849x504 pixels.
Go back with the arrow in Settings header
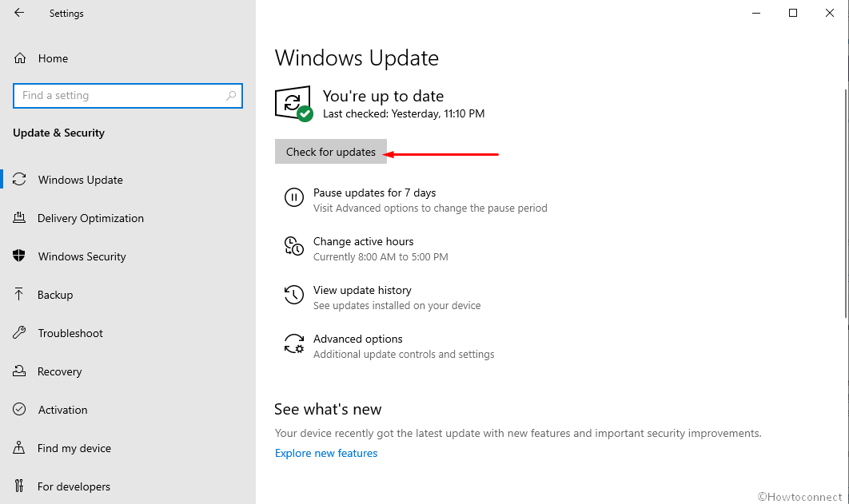(19, 13)
